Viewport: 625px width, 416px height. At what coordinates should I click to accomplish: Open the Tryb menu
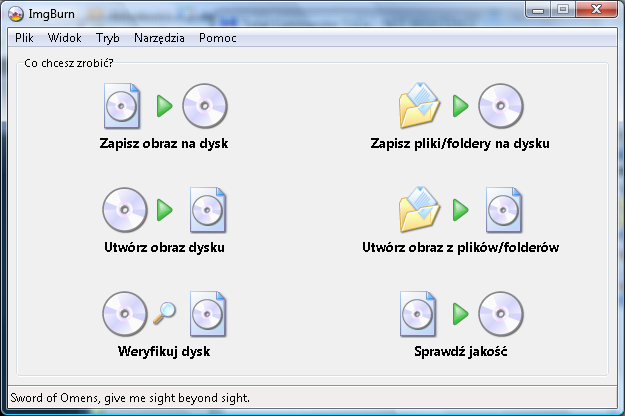click(108, 38)
